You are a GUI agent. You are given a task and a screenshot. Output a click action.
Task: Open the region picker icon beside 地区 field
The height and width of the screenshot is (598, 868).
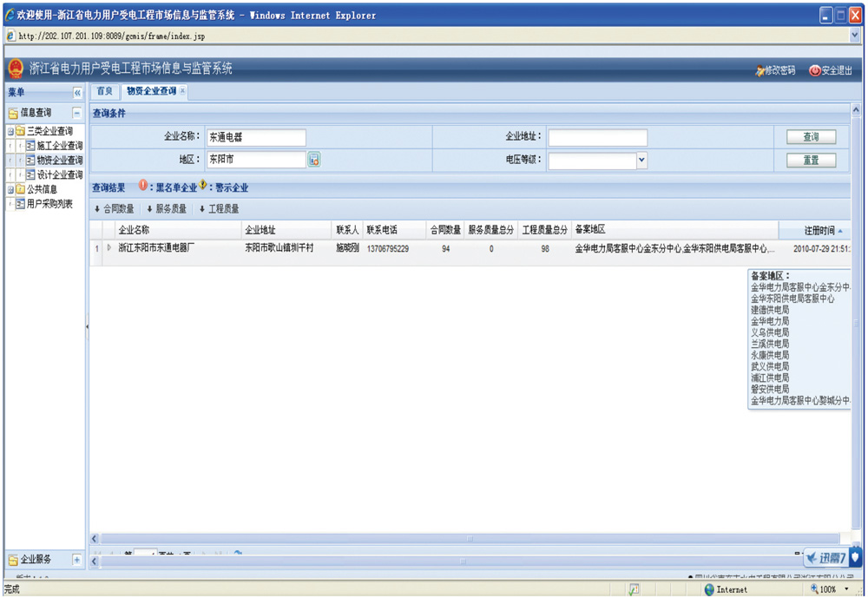point(314,160)
